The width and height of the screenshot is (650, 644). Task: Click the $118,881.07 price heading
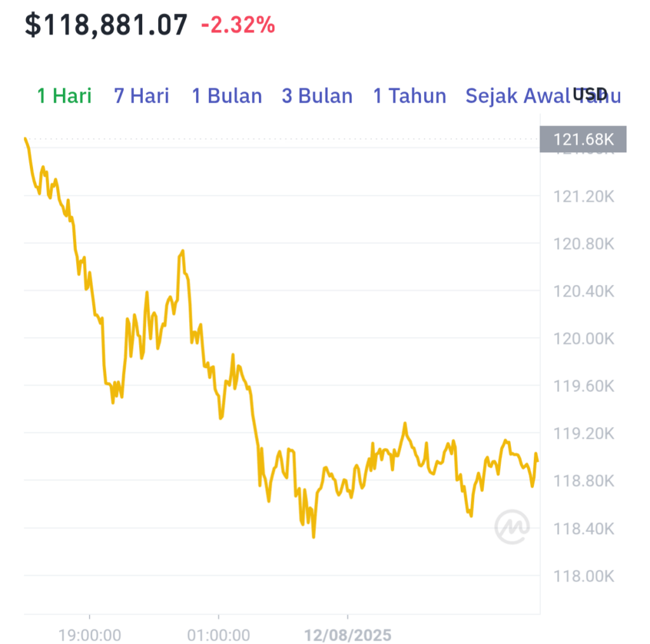pyautogui.click(x=106, y=25)
